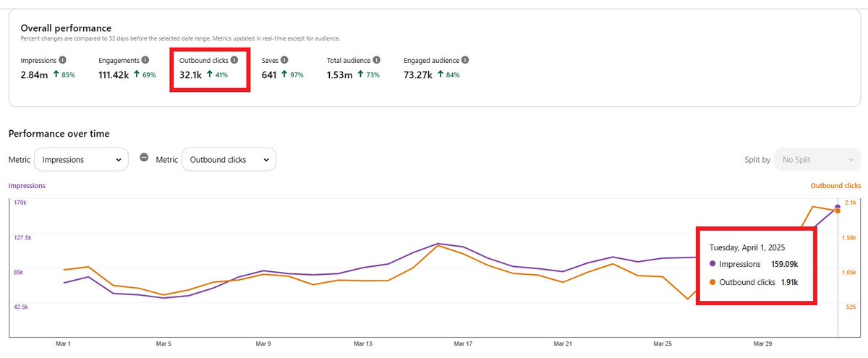
Task: Click the 84% Engaged audience change indicator
Action: pos(448,74)
